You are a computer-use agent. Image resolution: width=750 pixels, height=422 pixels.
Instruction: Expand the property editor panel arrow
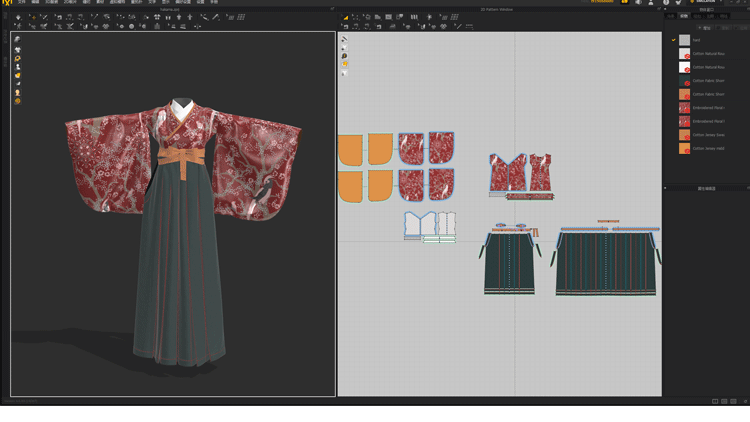pyautogui.click(x=666, y=188)
